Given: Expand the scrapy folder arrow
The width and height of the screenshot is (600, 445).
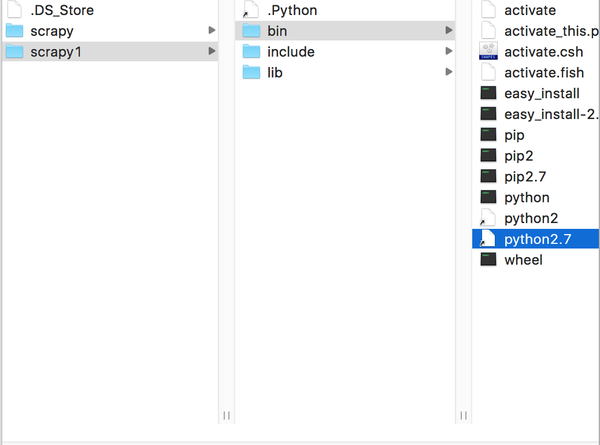Looking at the screenshot, I should 211,31.
